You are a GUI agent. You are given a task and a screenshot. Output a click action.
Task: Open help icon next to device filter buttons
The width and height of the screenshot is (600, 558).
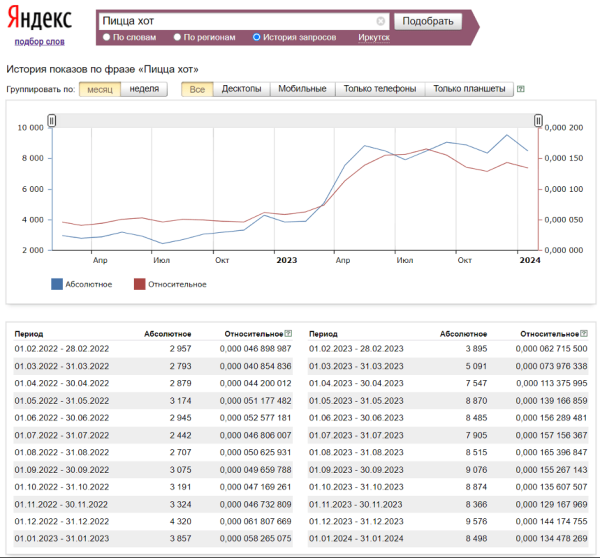coord(521,89)
